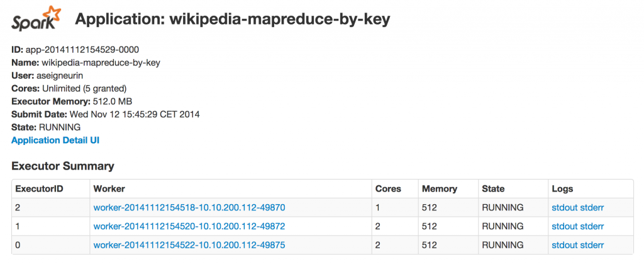
Task: Click the Cores column header
Action: point(388,188)
